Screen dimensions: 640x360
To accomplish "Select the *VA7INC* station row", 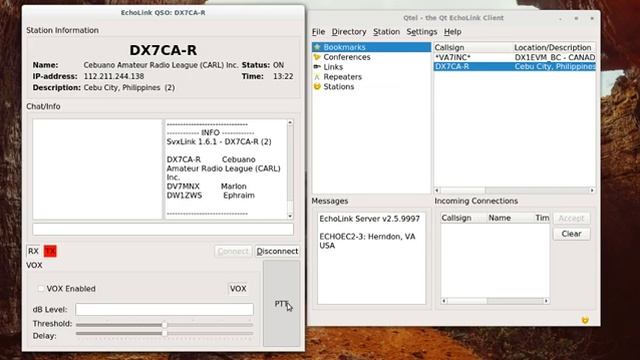I will click(514, 57).
